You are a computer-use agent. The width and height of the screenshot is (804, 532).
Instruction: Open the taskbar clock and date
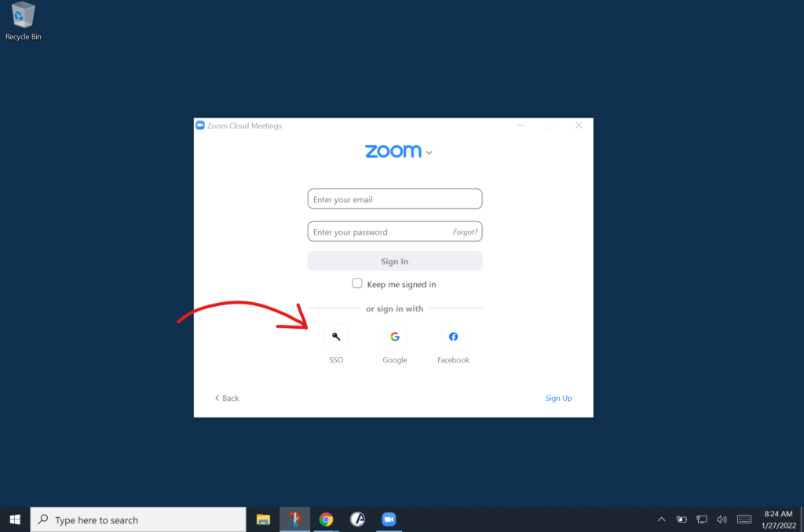tap(778, 519)
